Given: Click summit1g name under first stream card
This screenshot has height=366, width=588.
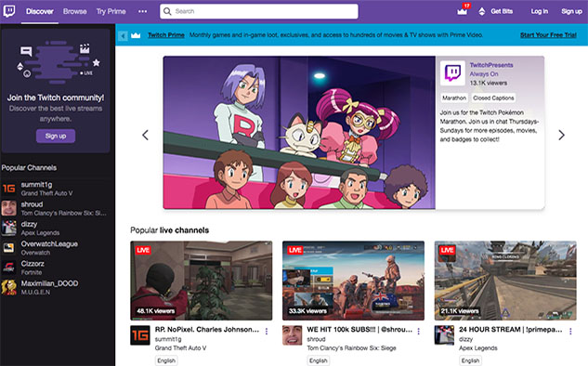Looking at the screenshot, I should pyautogui.click(x=168, y=339).
